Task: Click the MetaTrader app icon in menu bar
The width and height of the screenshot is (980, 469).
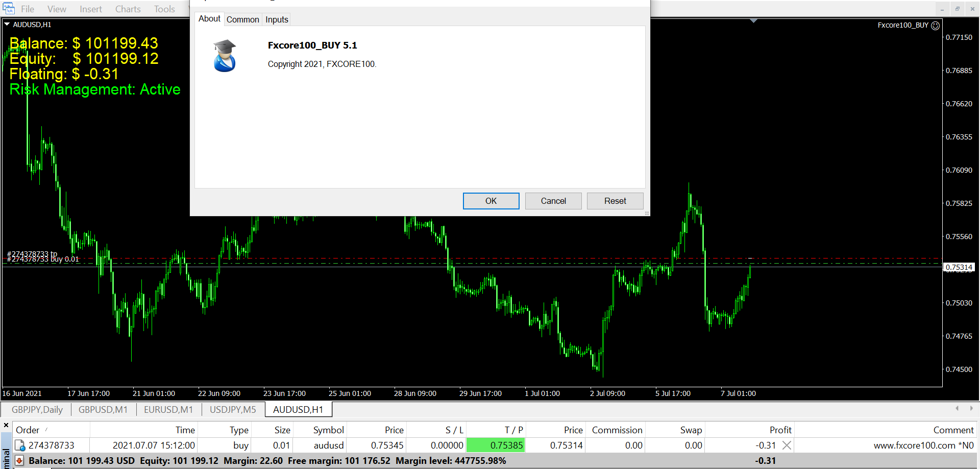Action: pyautogui.click(x=9, y=9)
